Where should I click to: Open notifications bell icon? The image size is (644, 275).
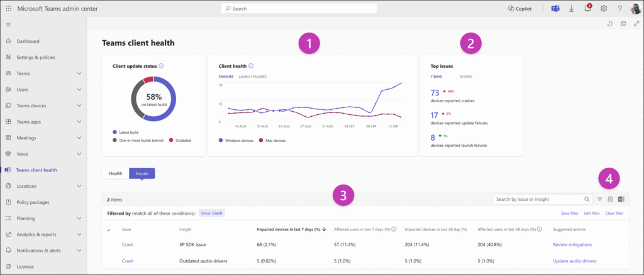click(x=588, y=8)
